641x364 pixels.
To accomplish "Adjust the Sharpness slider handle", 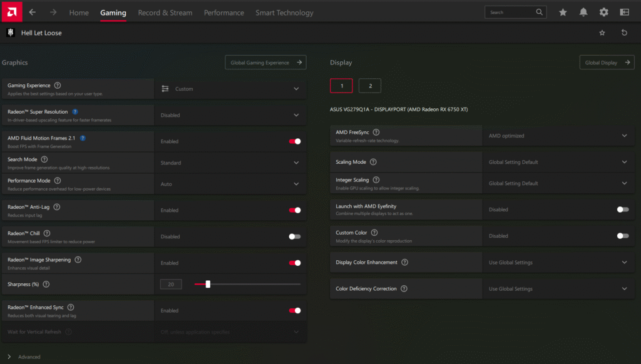I will click(208, 285).
